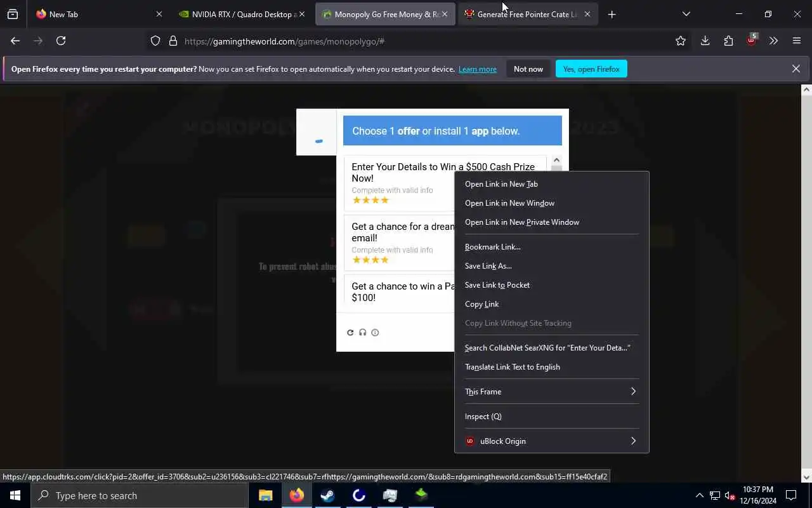Viewport: 812px width, 508px height.
Task: Open the Extensions puzzle icon
Action: pos(728,41)
